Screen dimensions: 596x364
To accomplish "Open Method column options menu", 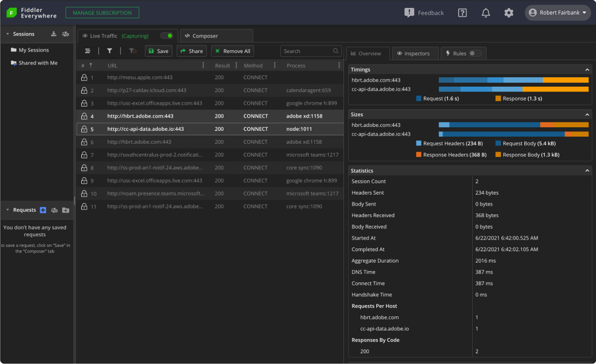I will (x=275, y=65).
